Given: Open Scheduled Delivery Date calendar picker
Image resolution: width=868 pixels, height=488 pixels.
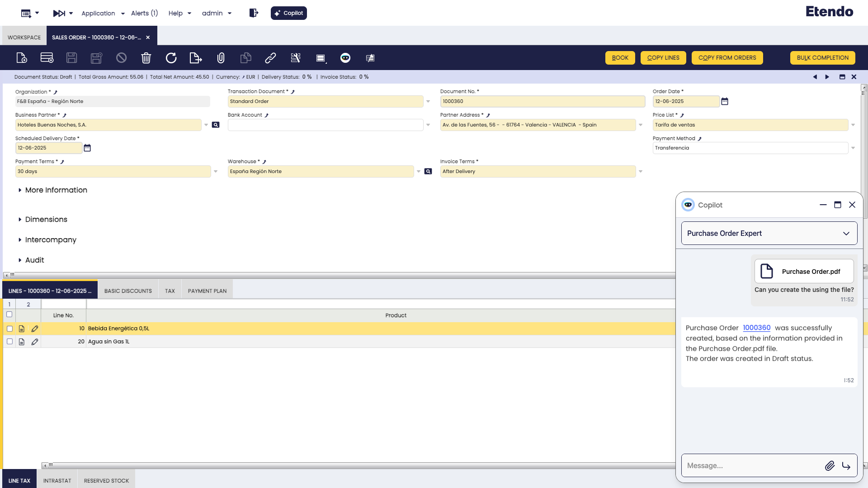Looking at the screenshot, I should [87, 148].
